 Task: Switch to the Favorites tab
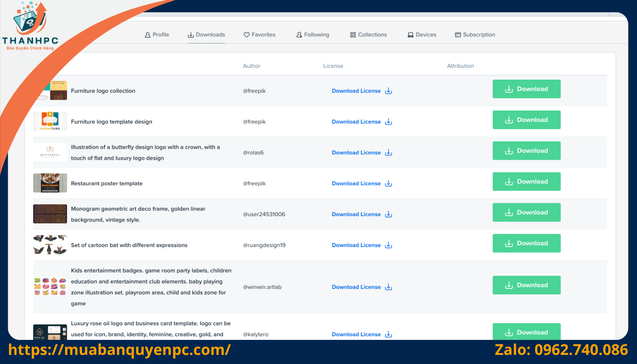coord(259,35)
